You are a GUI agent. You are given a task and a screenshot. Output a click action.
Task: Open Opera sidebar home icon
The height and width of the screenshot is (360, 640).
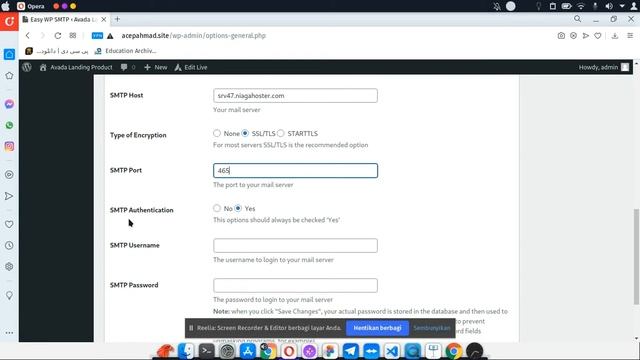9,54
